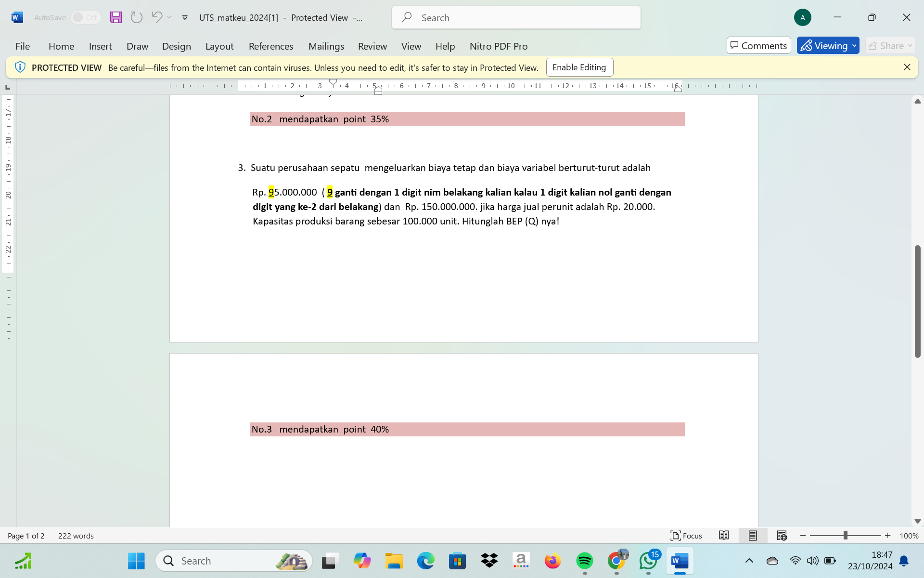Open Dropbox from taskbar
Viewport: 924px width, 578px height.
489,561
